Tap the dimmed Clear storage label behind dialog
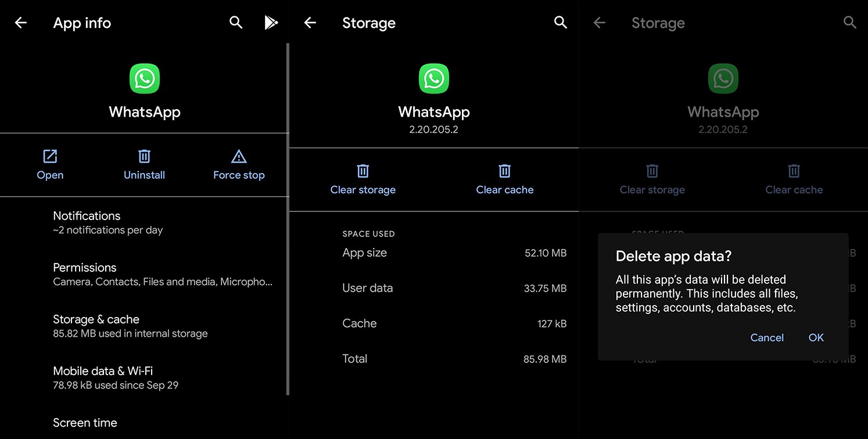 [652, 190]
